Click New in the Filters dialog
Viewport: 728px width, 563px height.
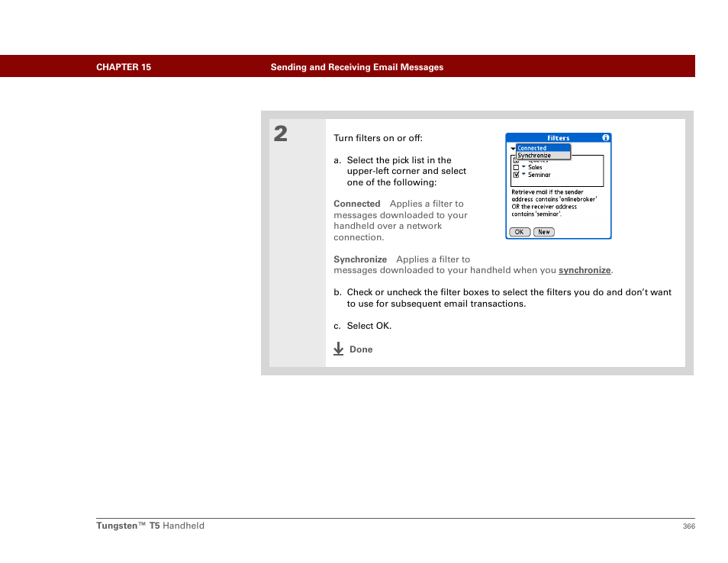pos(543,232)
